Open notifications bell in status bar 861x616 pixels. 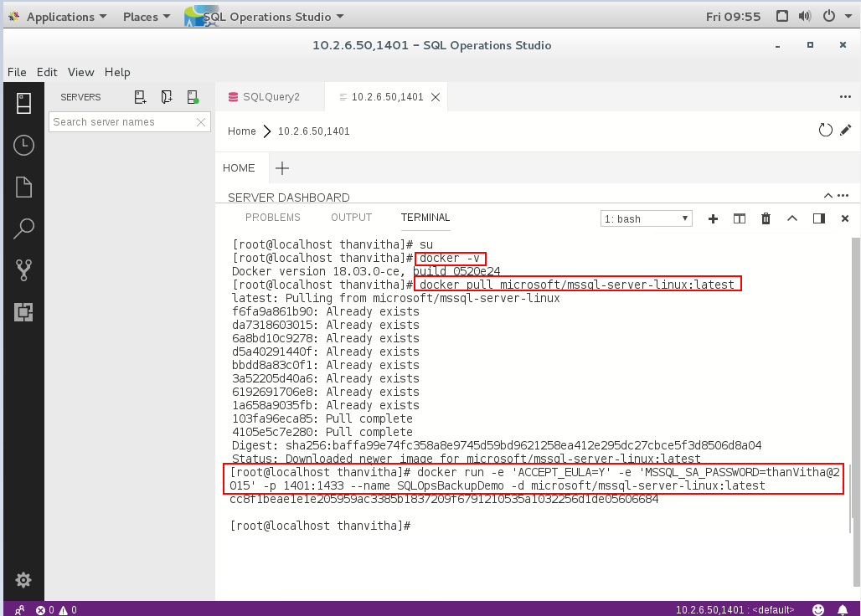click(x=843, y=609)
